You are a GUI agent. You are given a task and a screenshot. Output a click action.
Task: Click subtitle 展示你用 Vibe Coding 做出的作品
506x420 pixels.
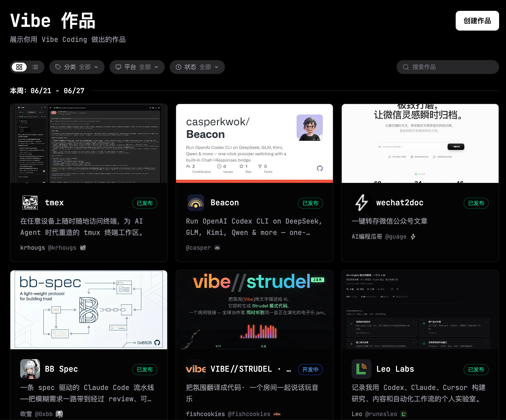click(68, 39)
